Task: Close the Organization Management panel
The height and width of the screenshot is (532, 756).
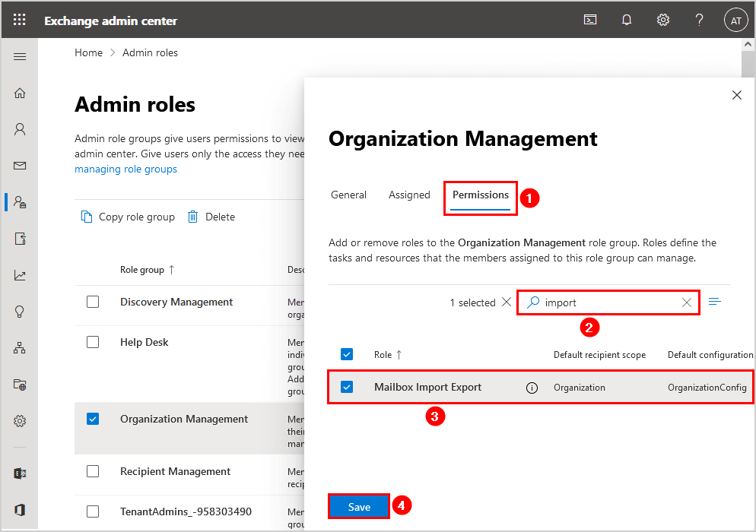Action: click(737, 95)
